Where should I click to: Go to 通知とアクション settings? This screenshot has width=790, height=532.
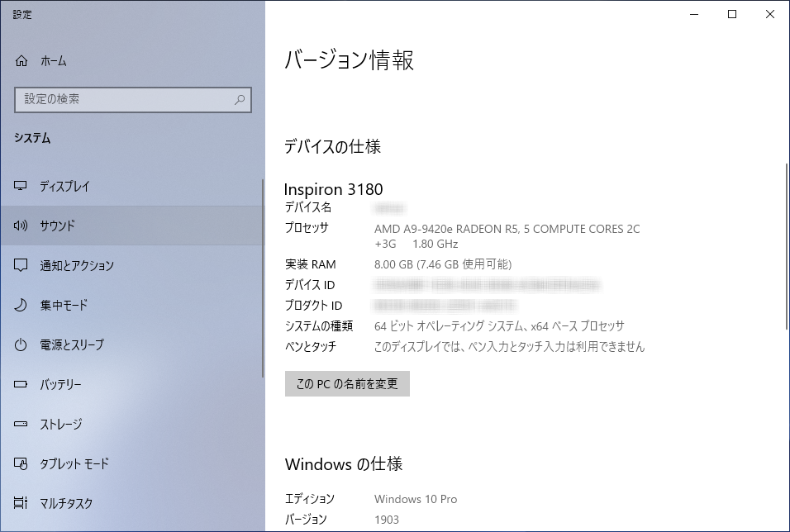[x=131, y=265]
